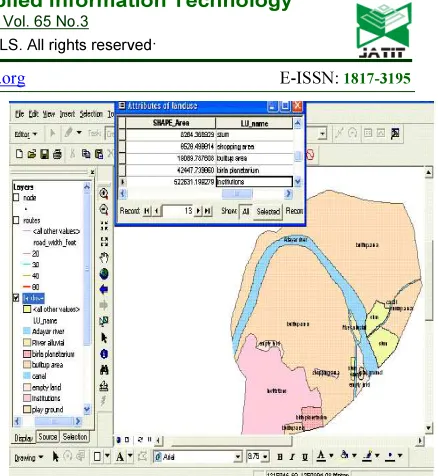Screen dimensions: 438x476
Task: Open the File menu
Action: point(19,114)
